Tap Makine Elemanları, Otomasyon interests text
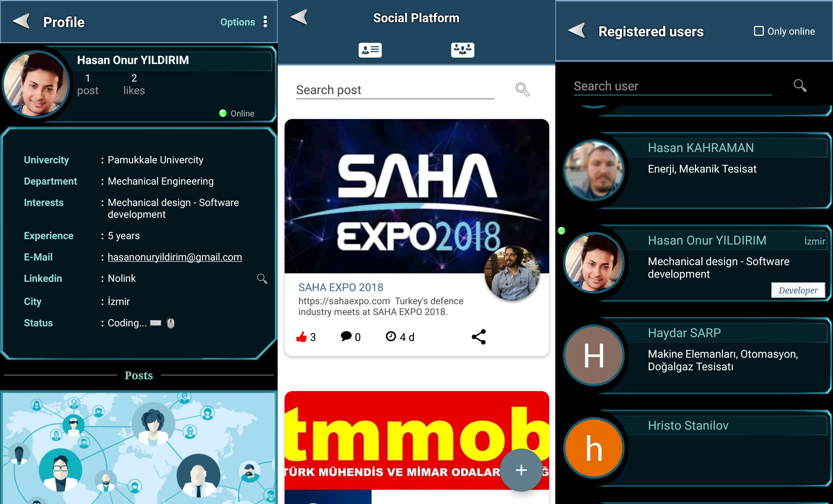The height and width of the screenshot is (504, 833). click(723, 360)
